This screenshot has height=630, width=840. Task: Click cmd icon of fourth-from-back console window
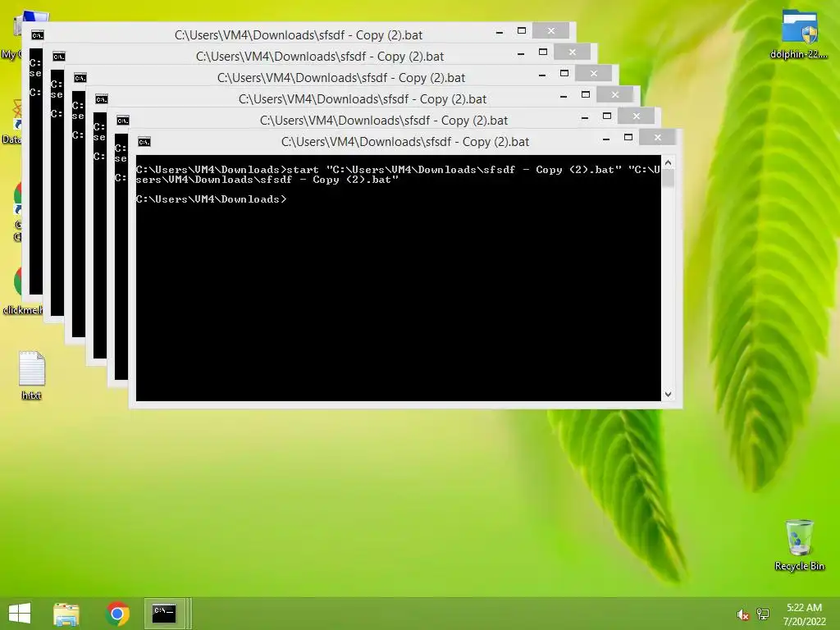coord(101,99)
